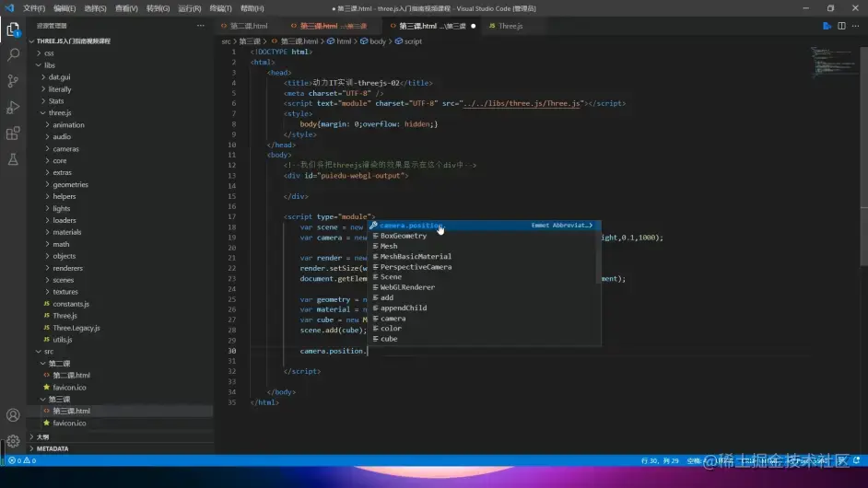Click the body breadcrumb item

[x=373, y=41]
